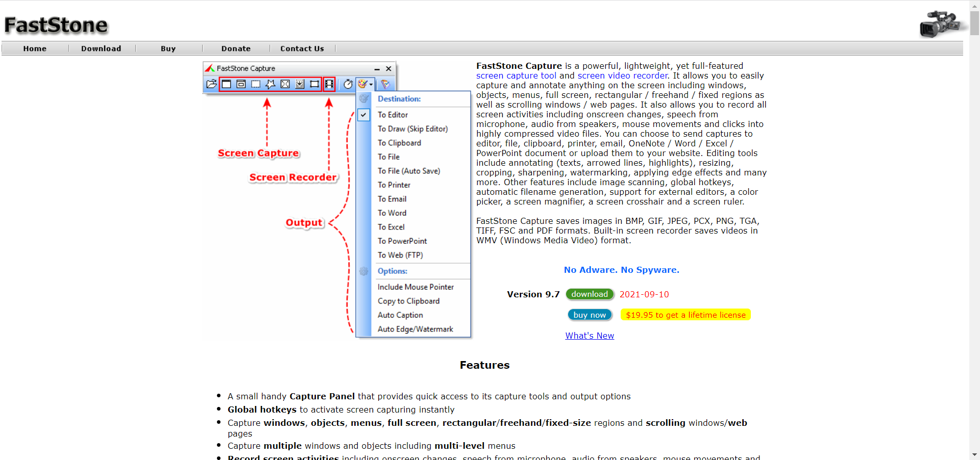Click the 'Version 9.7' text
This screenshot has width=980, height=460.
click(533, 294)
